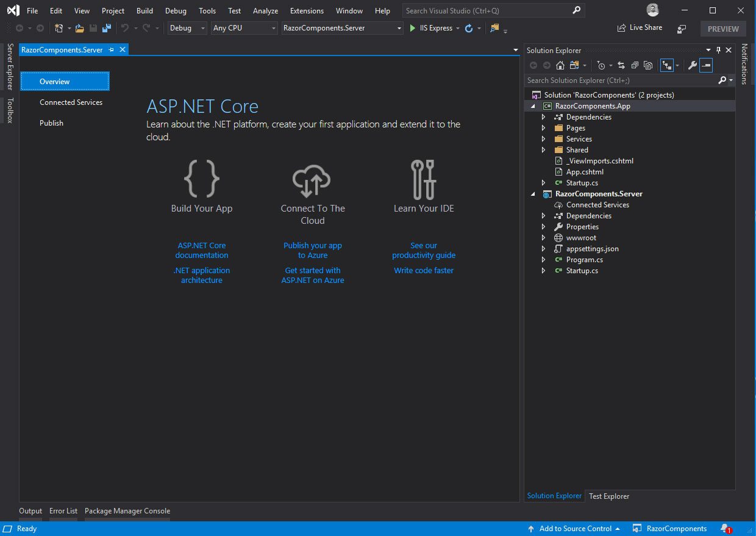The image size is (756, 536).
Task: Start debugging with IIS Express
Action: click(x=431, y=28)
